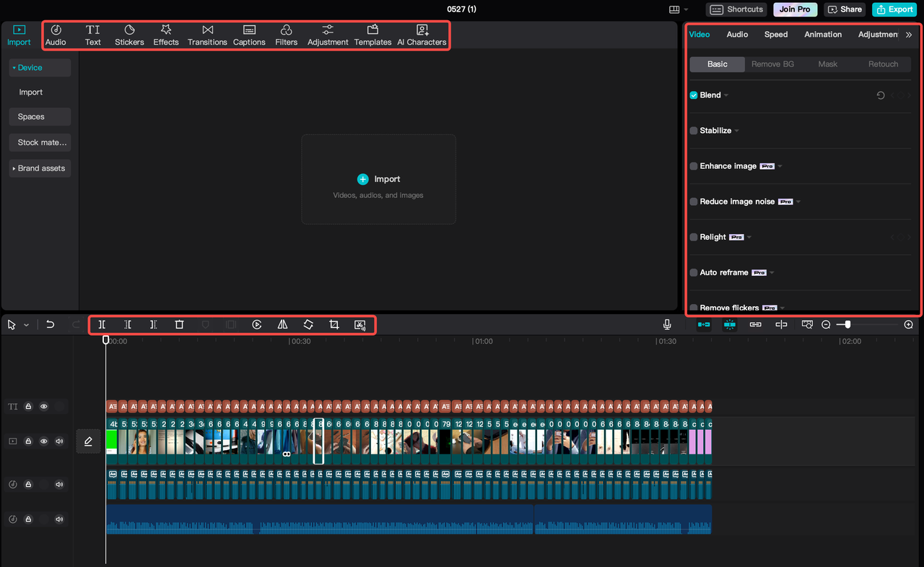Hide the video track with the eye toggle

[43, 441]
